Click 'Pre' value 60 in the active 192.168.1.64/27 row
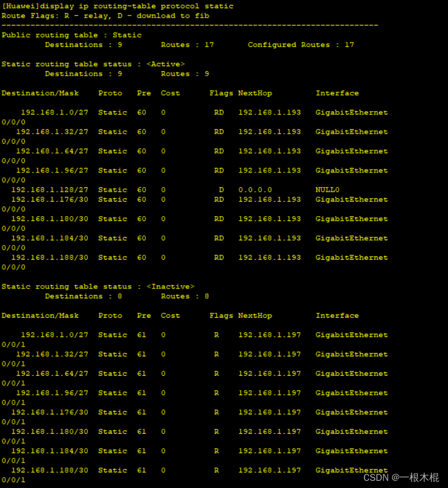Image resolution: width=448 pixels, height=488 pixels. point(141,151)
